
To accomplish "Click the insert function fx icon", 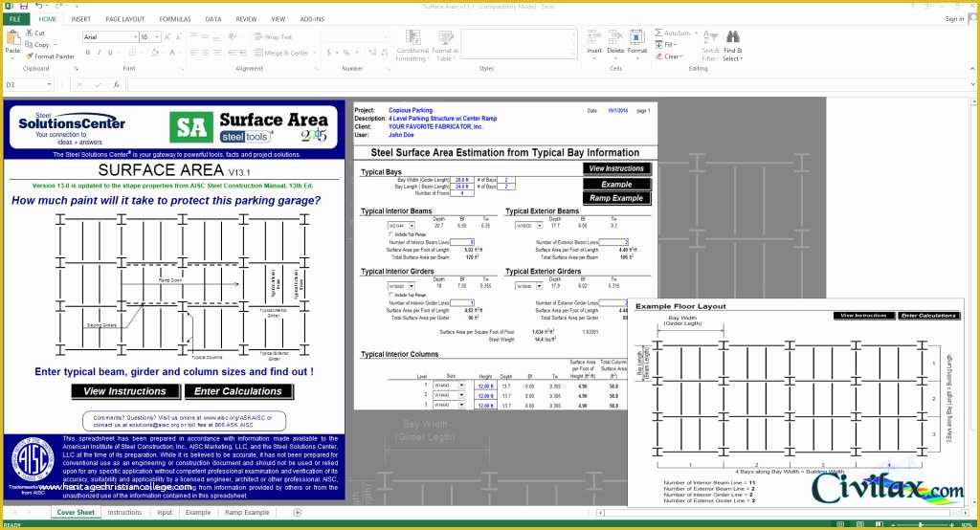I will [x=116, y=84].
